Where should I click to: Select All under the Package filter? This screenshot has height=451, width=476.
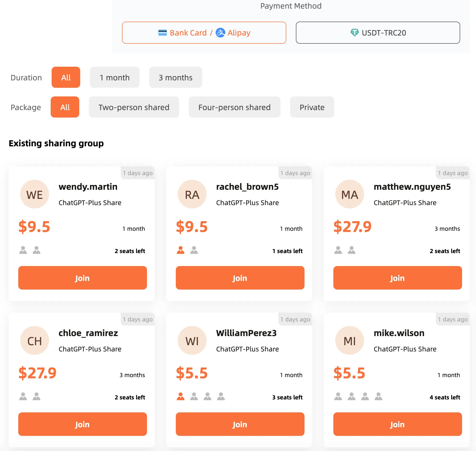point(65,107)
